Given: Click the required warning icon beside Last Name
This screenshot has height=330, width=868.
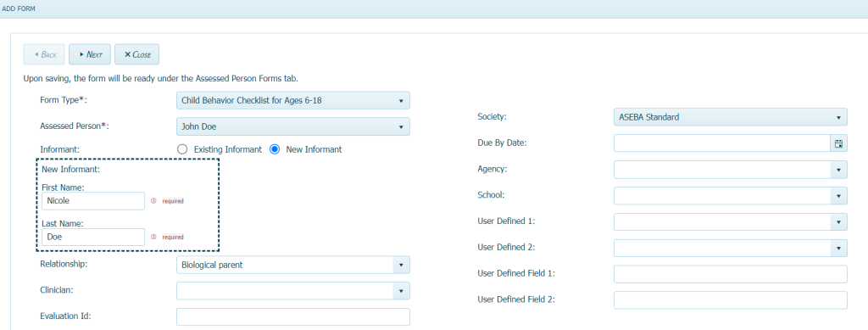Looking at the screenshot, I should pyautogui.click(x=153, y=237).
